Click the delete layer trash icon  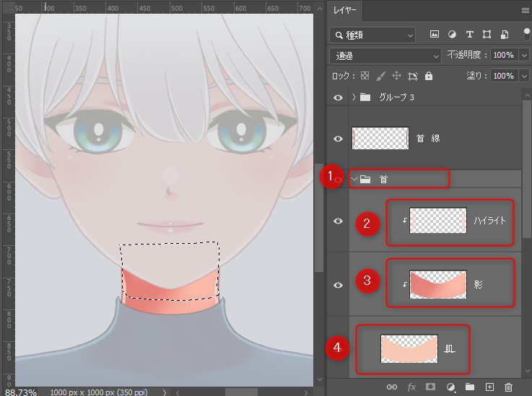pos(508,387)
